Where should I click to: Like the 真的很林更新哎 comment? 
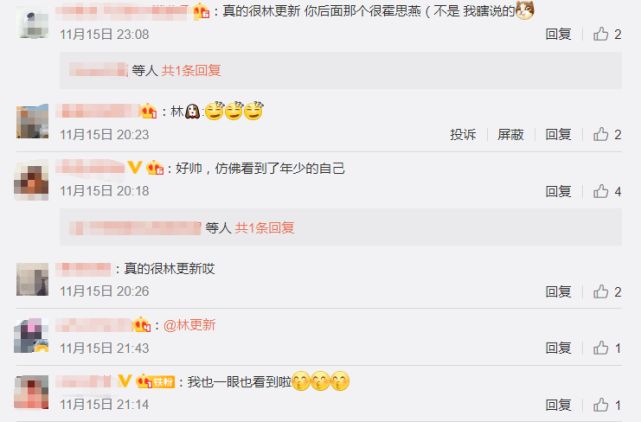(x=607, y=292)
